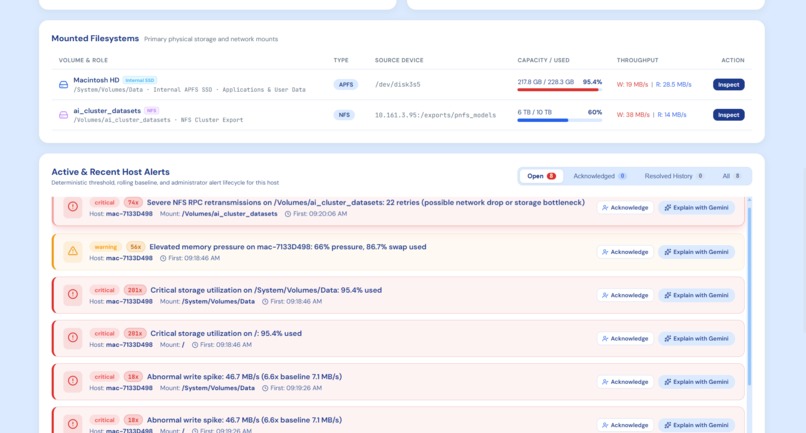Explain memory pressure alert with Gemini
806x433 pixels.
tap(697, 252)
